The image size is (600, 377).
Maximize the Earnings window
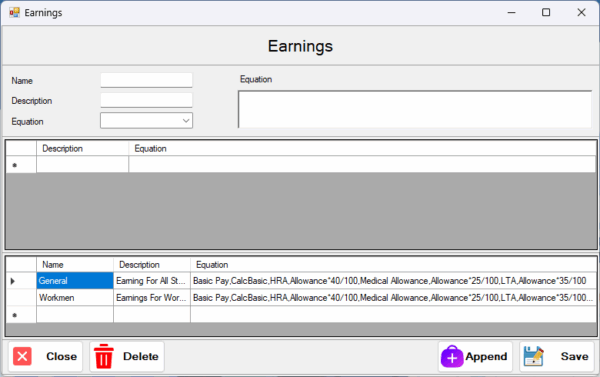(546, 13)
